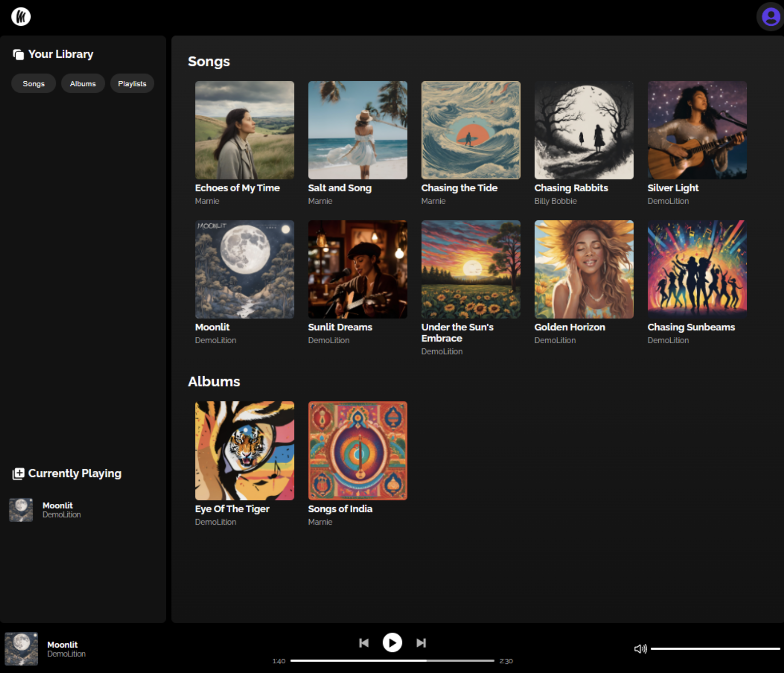Open Eye Of The Tiger album cover

[245, 451]
